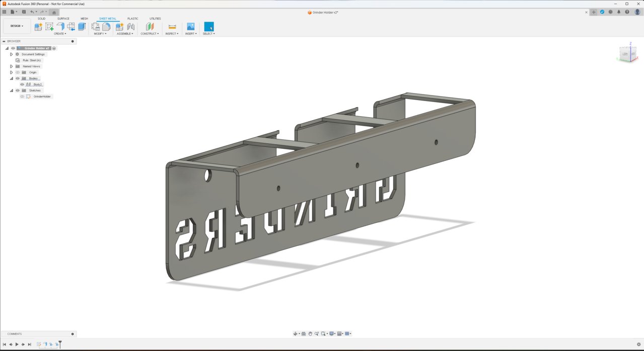The width and height of the screenshot is (644, 351).
Task: Click the New Component tool in Create
Action: click(x=38, y=27)
